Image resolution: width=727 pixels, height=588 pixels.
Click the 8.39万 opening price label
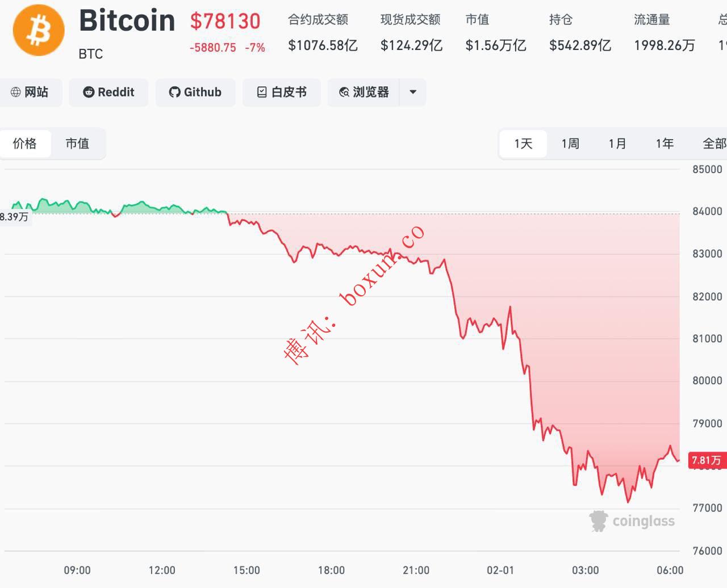(14, 217)
